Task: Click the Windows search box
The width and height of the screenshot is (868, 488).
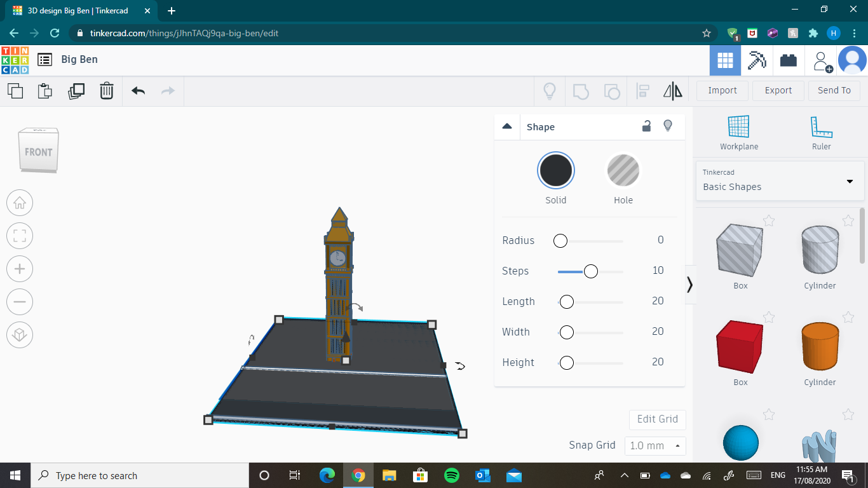Action: coord(140,475)
